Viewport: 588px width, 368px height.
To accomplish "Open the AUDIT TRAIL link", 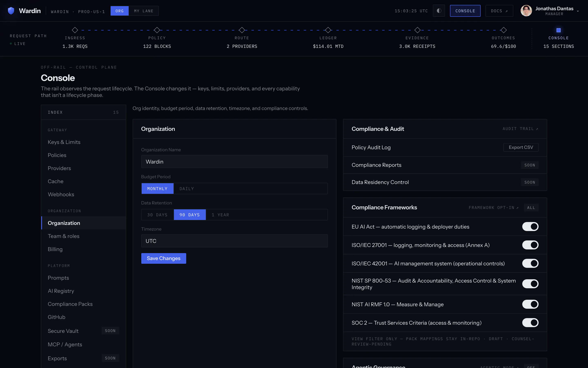I will [520, 129].
